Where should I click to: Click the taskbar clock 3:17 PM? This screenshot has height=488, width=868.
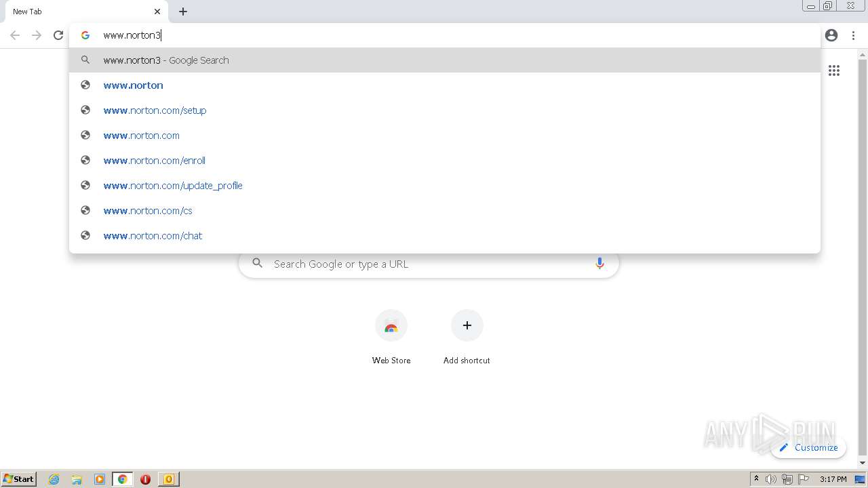[x=833, y=479]
